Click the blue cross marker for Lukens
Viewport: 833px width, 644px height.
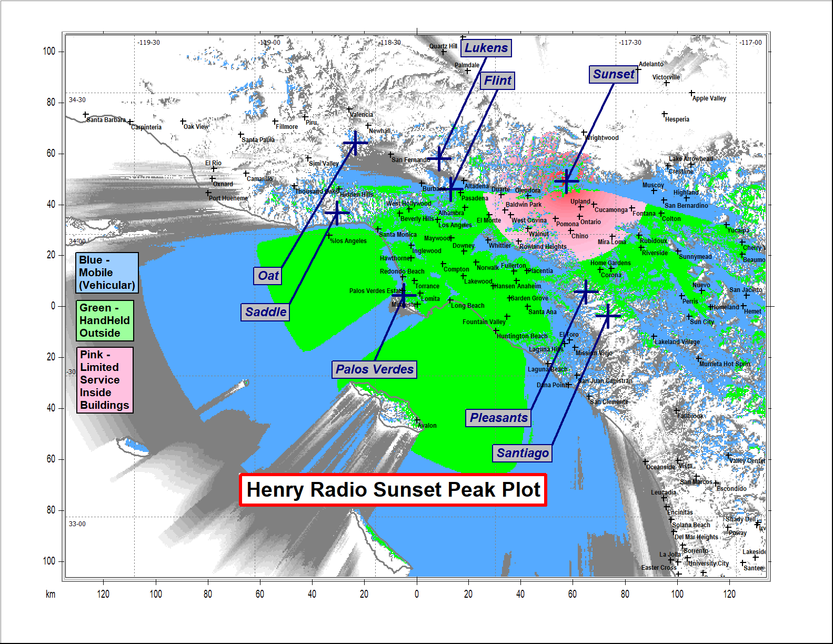point(439,158)
